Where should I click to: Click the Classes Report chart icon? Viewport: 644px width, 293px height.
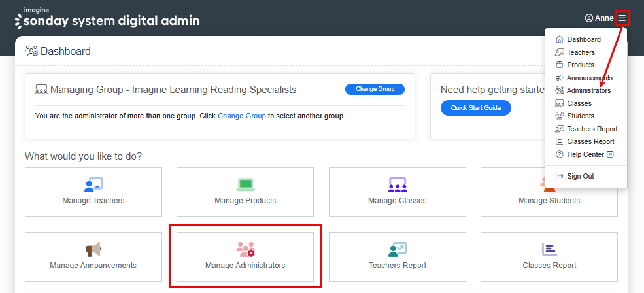pos(549,249)
